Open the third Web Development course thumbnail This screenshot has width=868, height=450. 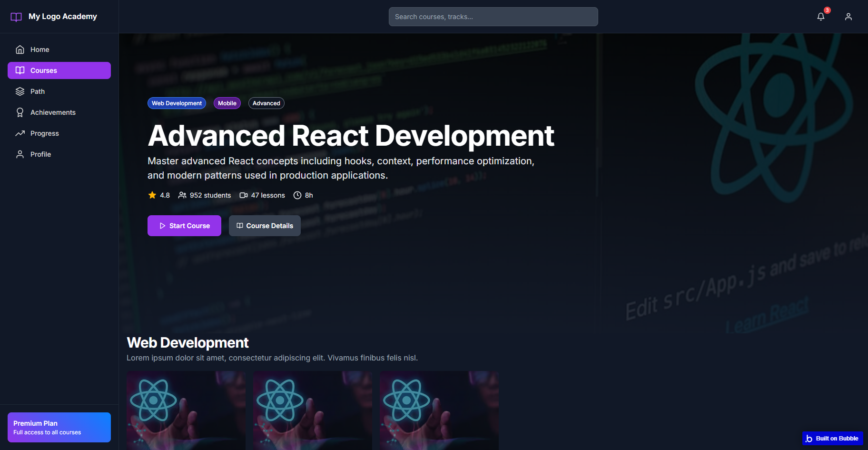439,410
